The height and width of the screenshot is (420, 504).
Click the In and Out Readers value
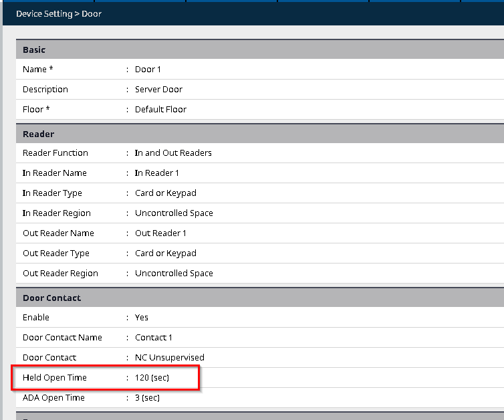173,153
